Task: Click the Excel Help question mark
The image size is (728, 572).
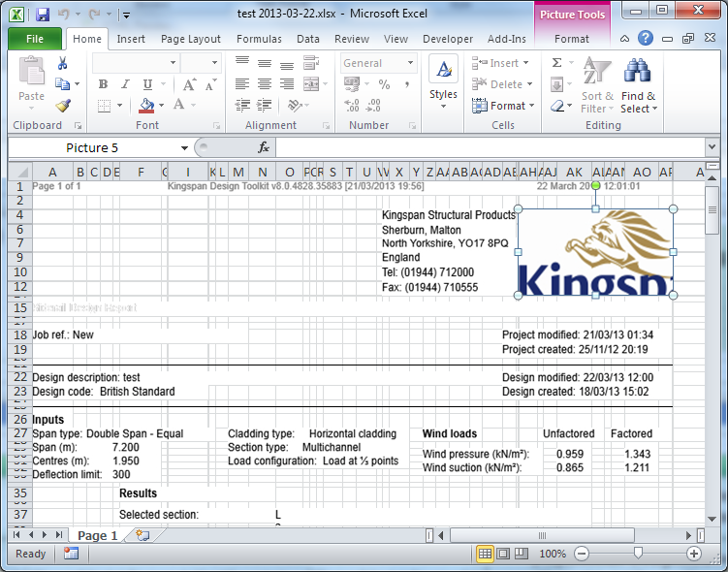Action: [646, 38]
